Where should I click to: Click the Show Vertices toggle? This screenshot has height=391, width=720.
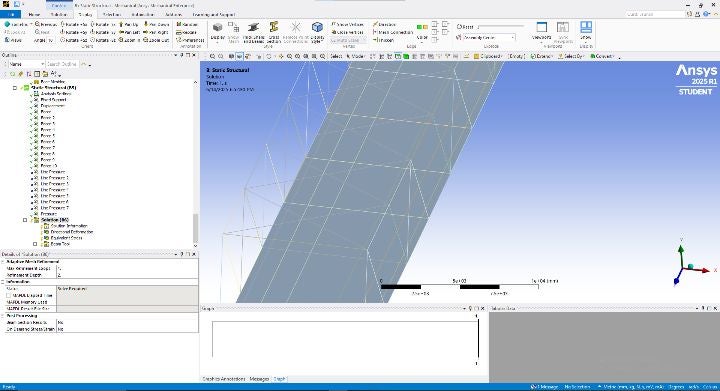348,24
